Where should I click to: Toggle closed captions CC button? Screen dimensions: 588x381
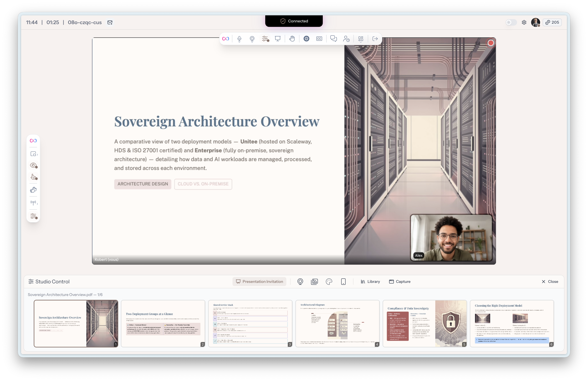pos(319,39)
